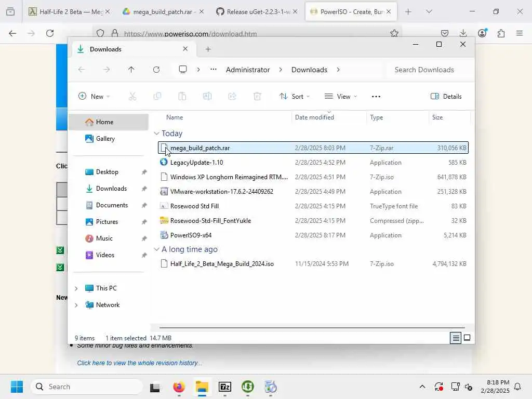Click the address bar ellipsis for hidden path
This screenshot has width=532, height=399.
point(214,70)
